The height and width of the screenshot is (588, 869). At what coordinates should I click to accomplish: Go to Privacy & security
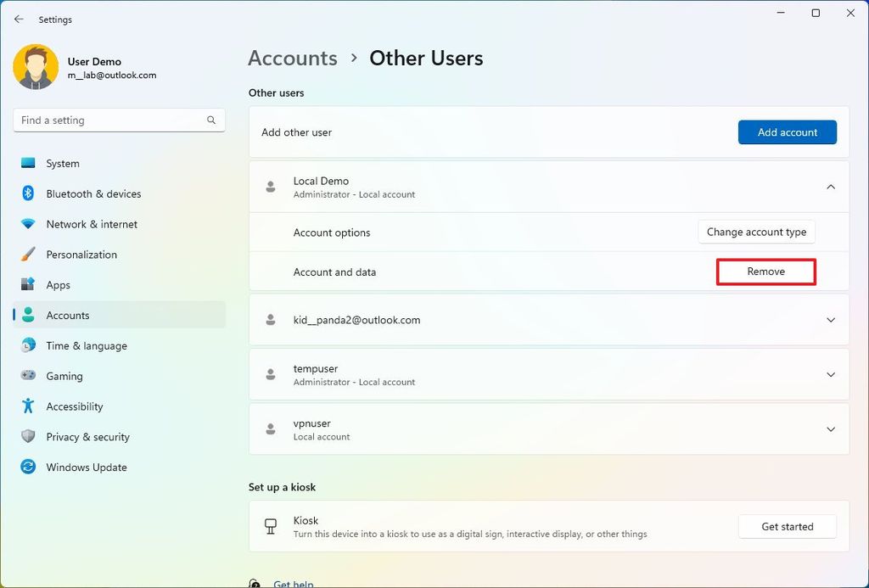pos(119,437)
